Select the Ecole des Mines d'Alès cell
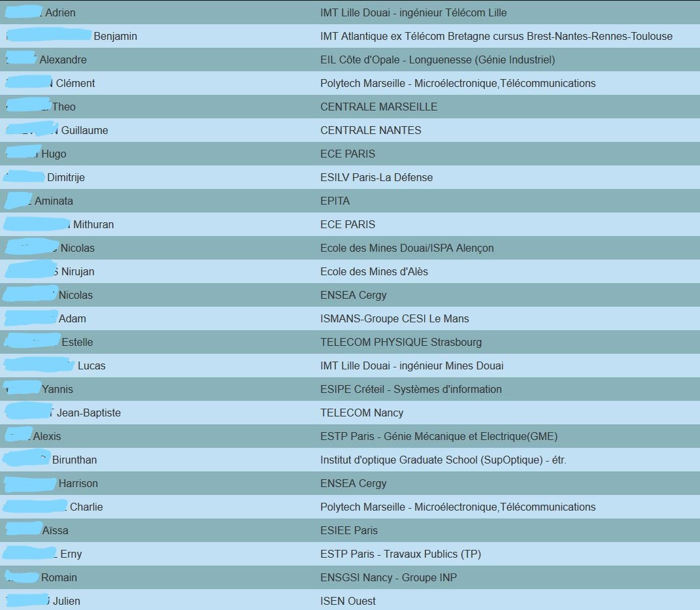The height and width of the screenshot is (610, 700). pyautogui.click(x=374, y=271)
